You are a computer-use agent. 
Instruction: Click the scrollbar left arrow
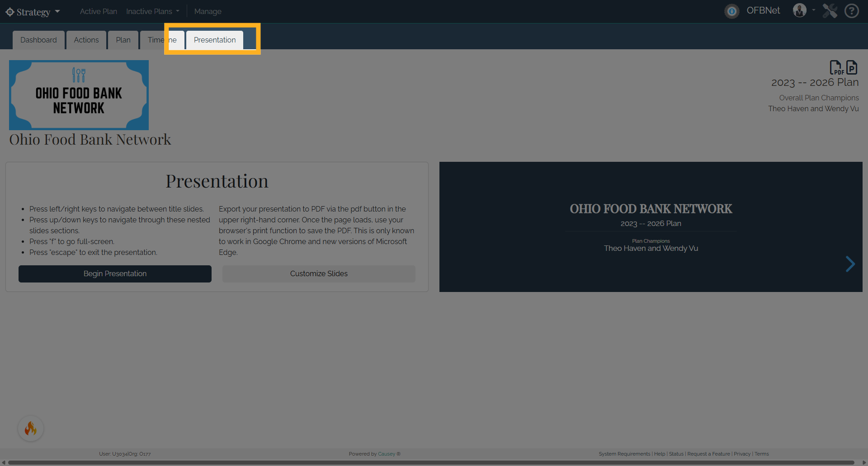click(4, 462)
